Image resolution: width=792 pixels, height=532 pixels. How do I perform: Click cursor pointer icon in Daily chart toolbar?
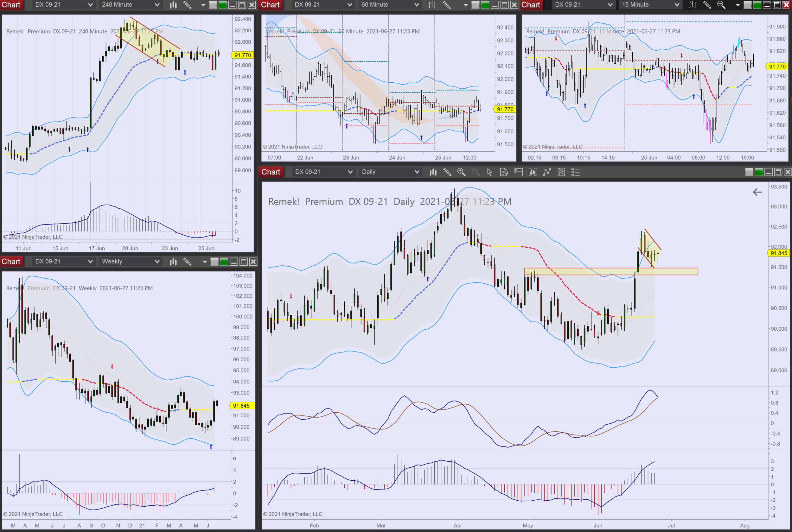(489, 172)
